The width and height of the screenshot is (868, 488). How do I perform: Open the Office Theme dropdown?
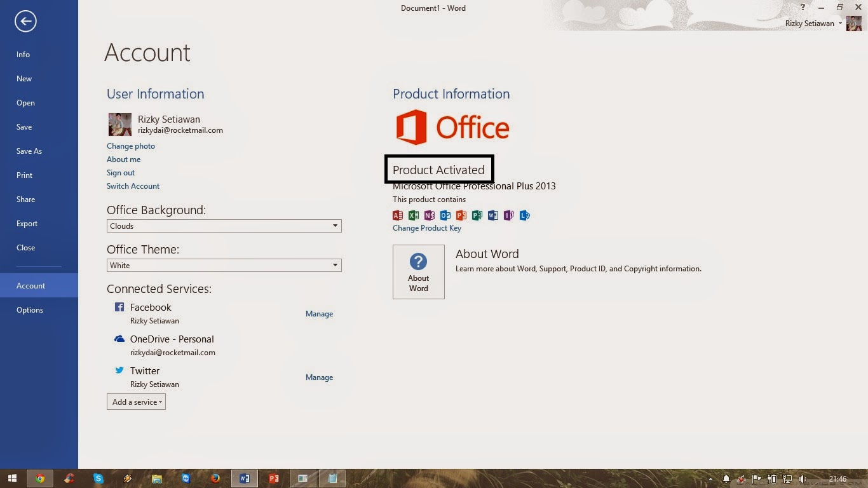pos(224,265)
